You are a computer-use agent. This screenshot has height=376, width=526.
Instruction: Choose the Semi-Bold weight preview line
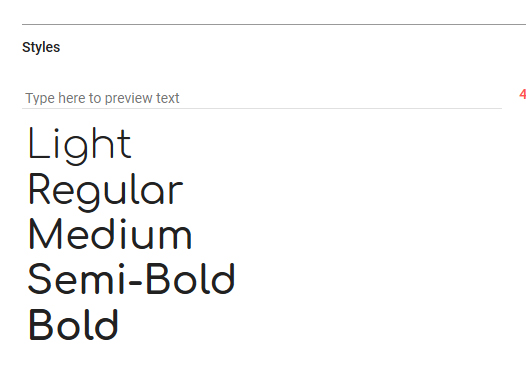pyautogui.click(x=132, y=279)
